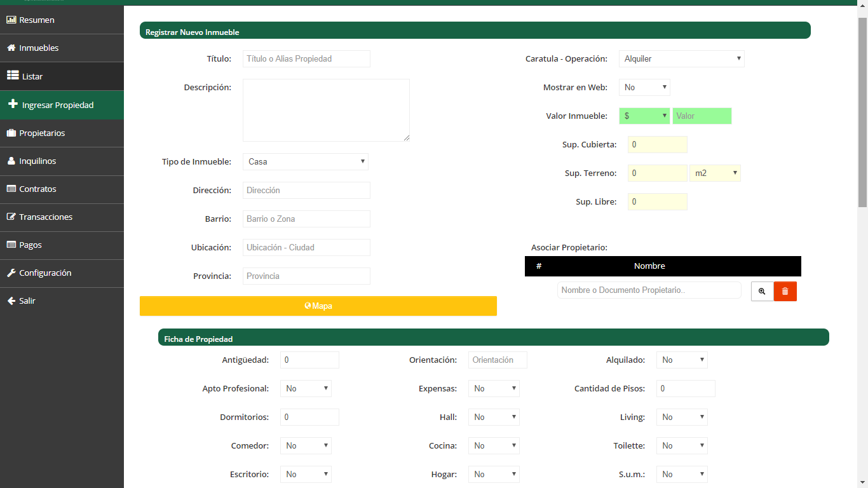Click the Salir arrow icon
Screen dimensions: 868x488
click(11, 301)
